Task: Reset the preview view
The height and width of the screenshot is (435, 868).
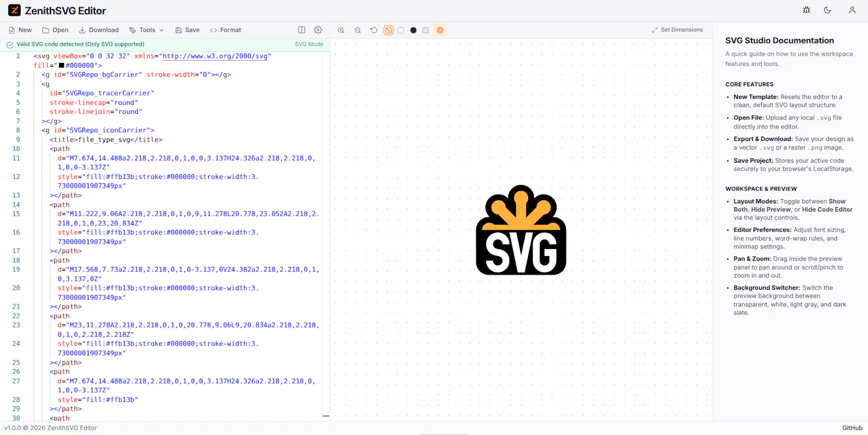Action: 374,30
